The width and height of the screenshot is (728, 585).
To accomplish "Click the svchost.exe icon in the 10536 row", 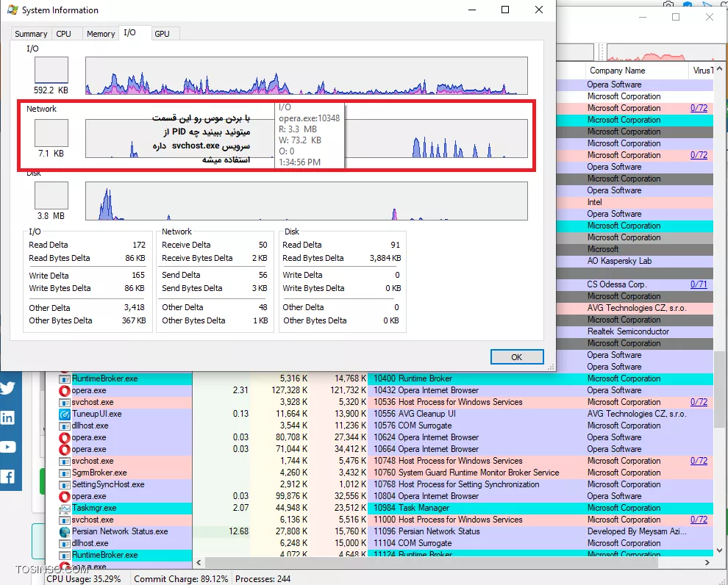I will point(65,402).
